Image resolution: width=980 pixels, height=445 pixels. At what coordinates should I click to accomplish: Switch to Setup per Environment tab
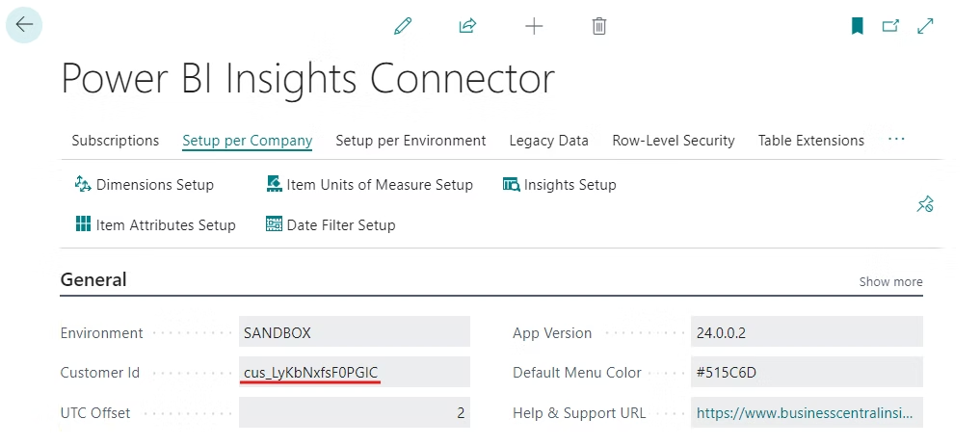click(411, 141)
